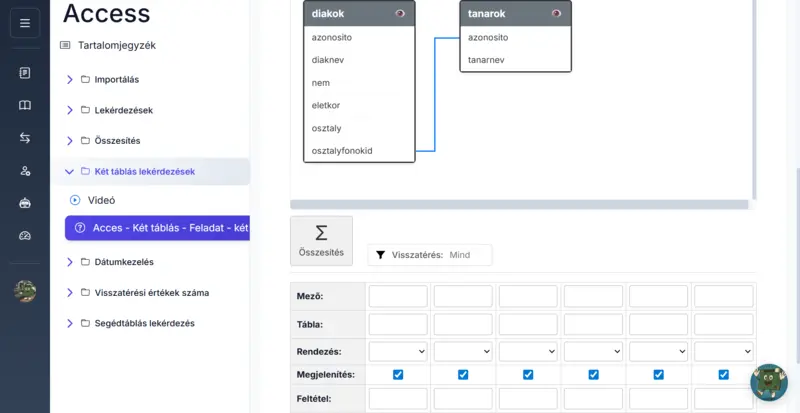800x413 pixels.
Task: Uncheck the first Megjelenítés checkbox
Action: click(x=398, y=375)
